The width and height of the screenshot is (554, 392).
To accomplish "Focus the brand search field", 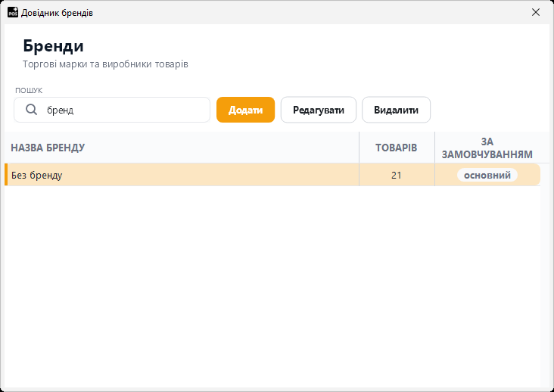I will pyautogui.click(x=112, y=110).
